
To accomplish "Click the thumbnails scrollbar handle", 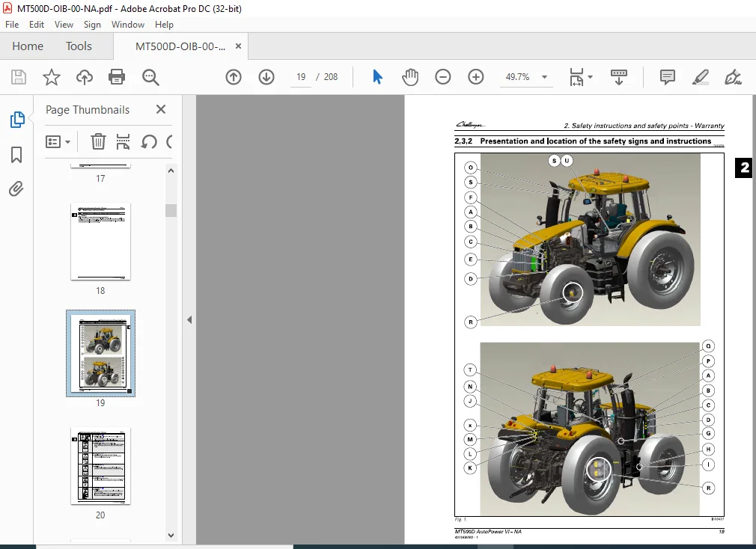I will (x=171, y=210).
